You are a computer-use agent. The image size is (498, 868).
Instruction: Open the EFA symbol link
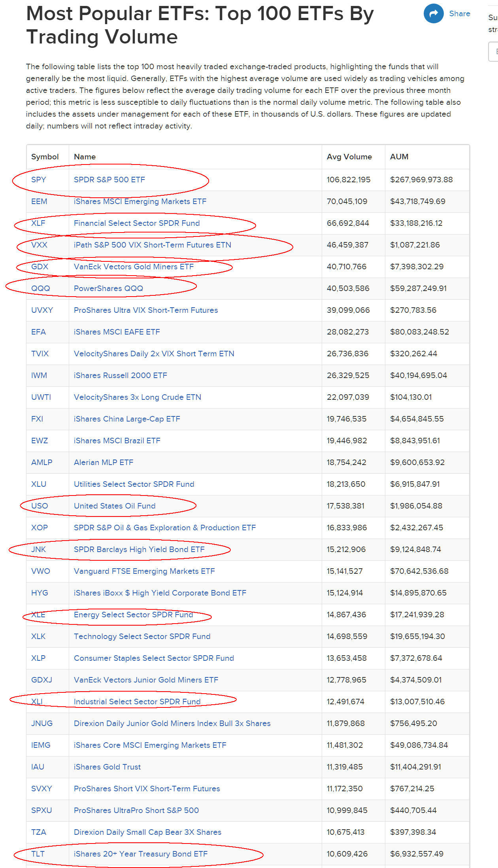(x=38, y=332)
